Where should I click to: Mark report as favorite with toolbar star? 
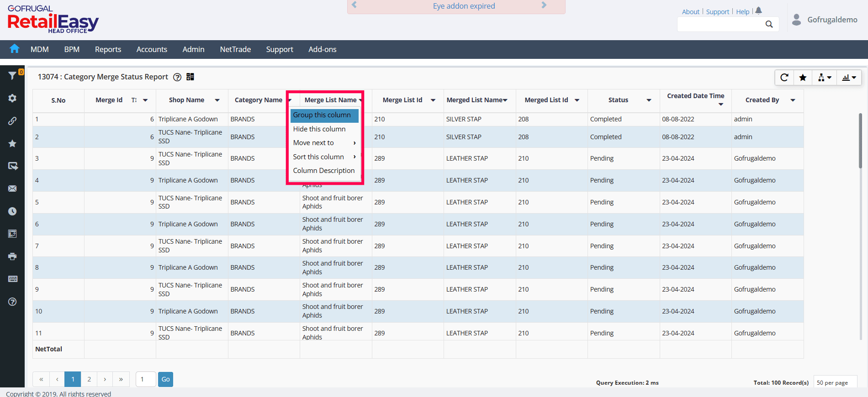pyautogui.click(x=803, y=78)
